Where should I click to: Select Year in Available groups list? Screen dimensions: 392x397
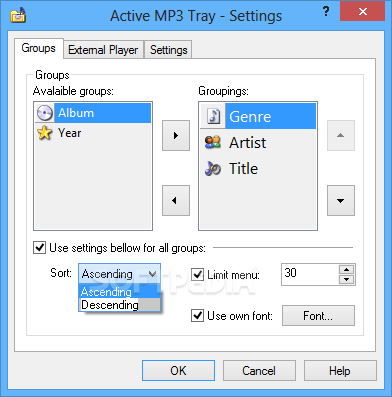[93, 133]
